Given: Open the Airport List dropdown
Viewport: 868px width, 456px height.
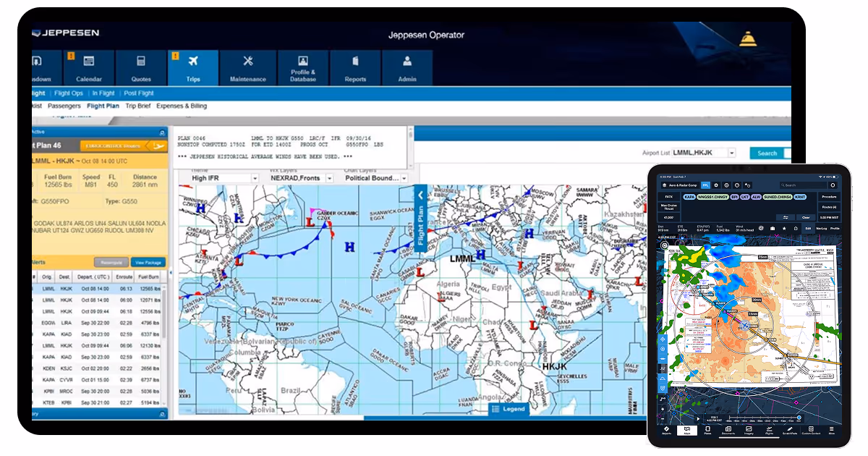Looking at the screenshot, I should [731, 153].
